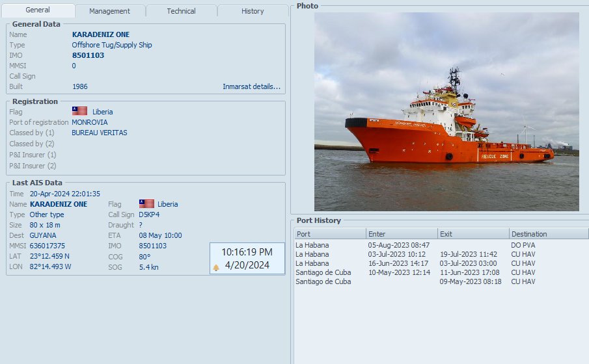Image resolution: width=589 pixels, height=364 pixels.
Task: Select Santiago de Cuba row entered 10-May-2023
Action: click(x=441, y=272)
